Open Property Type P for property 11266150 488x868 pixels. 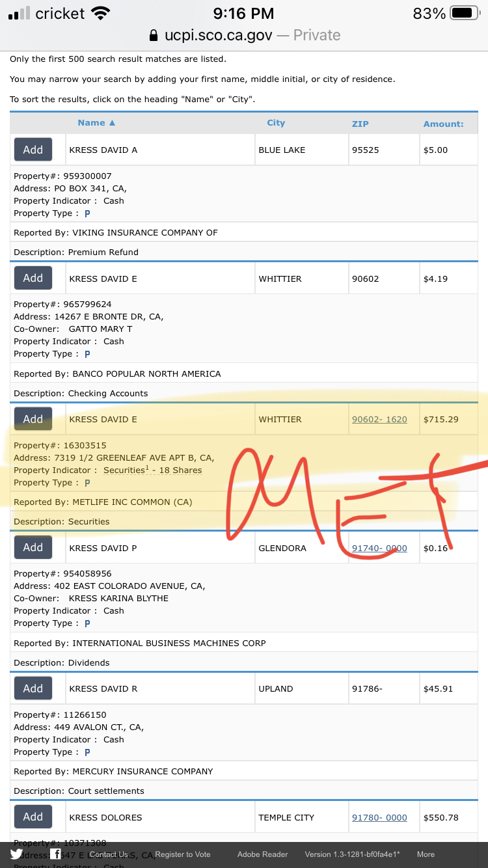click(x=87, y=752)
